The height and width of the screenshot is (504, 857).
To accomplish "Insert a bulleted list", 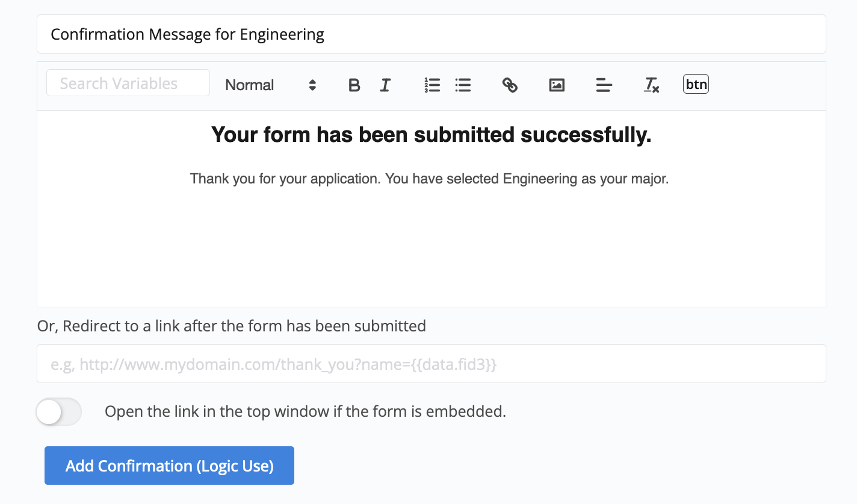I will click(x=463, y=85).
